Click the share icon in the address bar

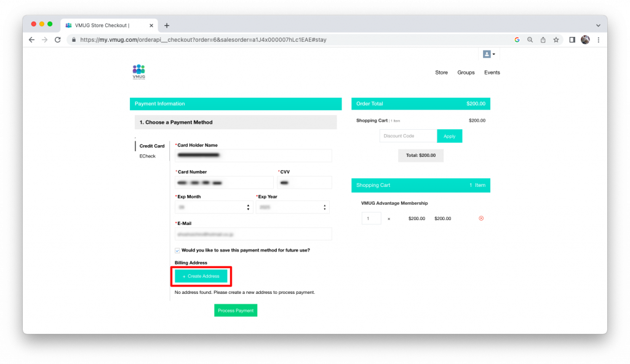click(x=543, y=39)
